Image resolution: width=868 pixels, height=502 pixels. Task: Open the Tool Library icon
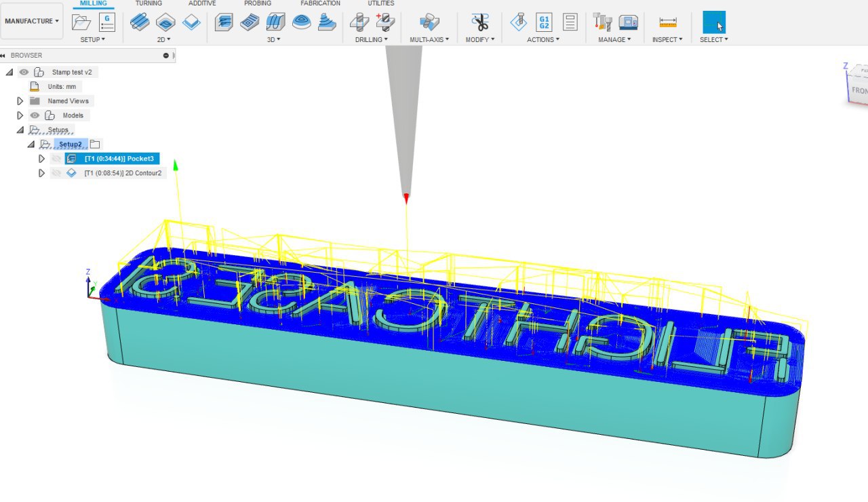[601, 22]
